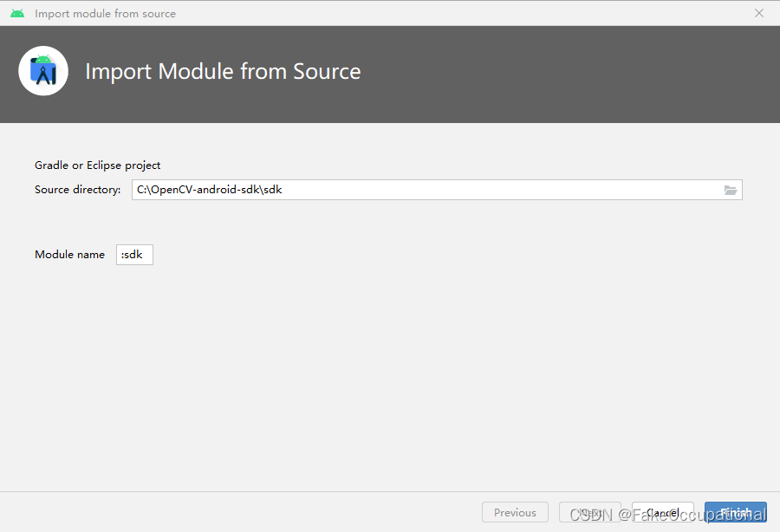This screenshot has height=532, width=780.
Task: Click the 'Source directory:' label
Action: [78, 190]
